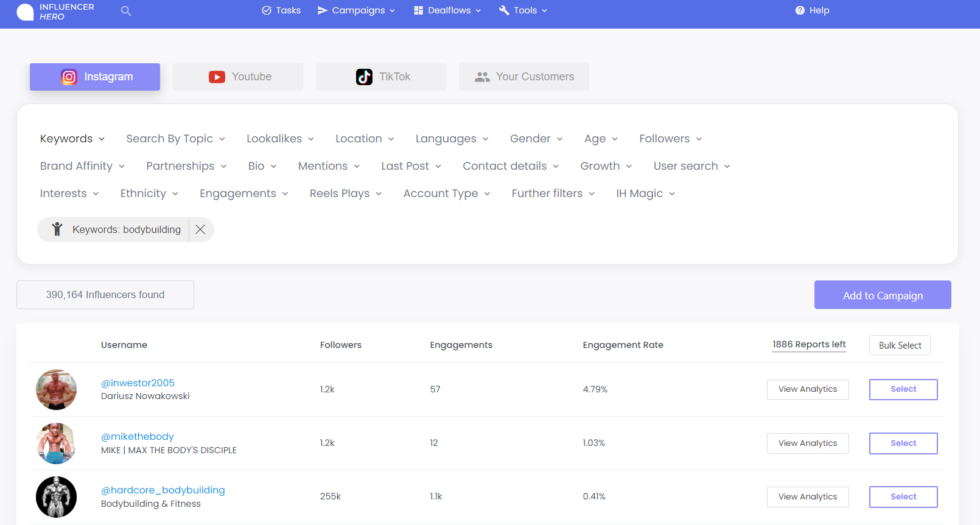Click the Influencer Hero logo

(55, 12)
